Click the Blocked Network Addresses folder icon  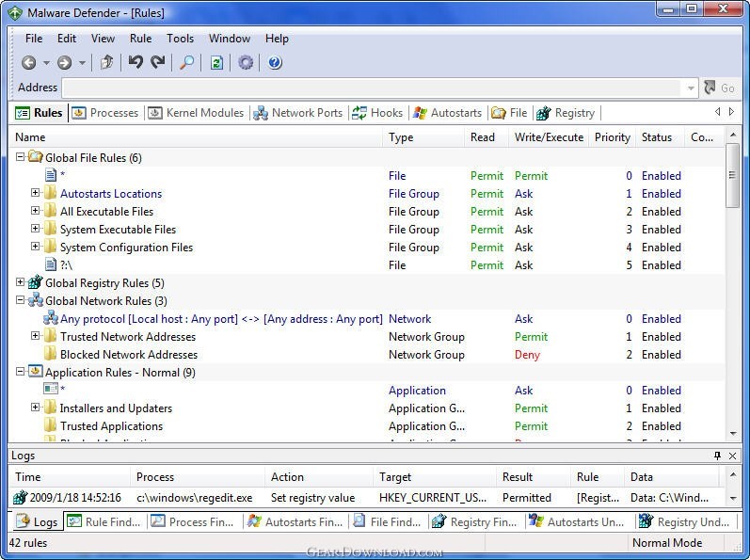click(50, 354)
